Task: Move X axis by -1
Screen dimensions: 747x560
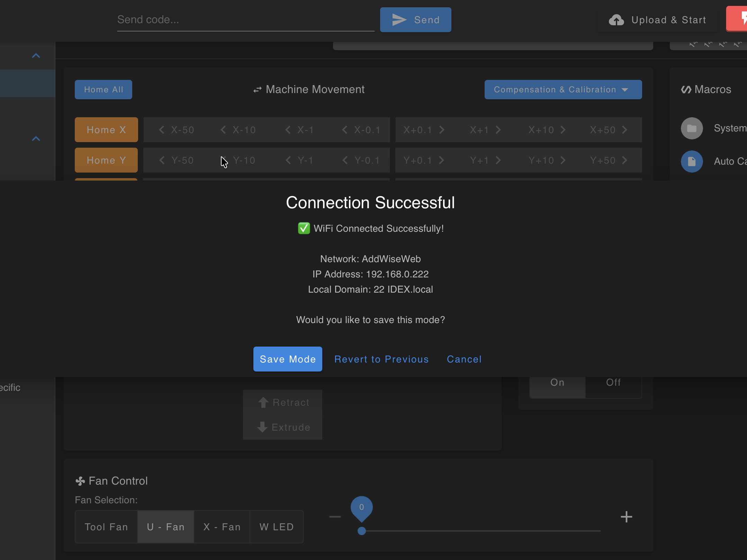Action: [x=299, y=130]
